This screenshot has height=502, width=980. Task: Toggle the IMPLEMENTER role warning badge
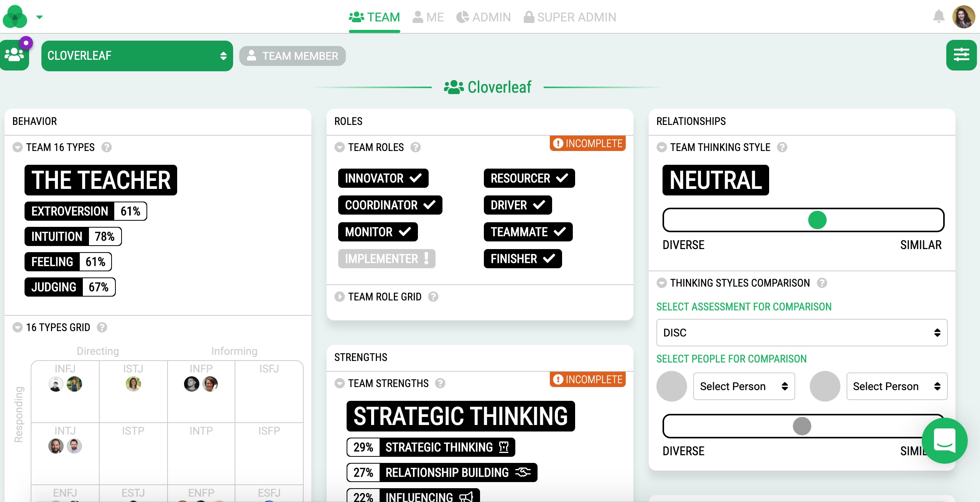(426, 259)
